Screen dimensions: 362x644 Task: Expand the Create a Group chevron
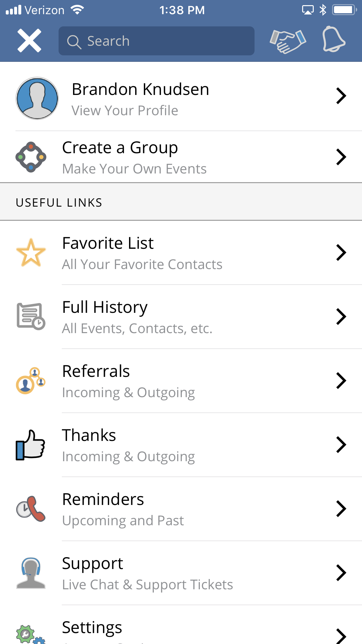(341, 157)
